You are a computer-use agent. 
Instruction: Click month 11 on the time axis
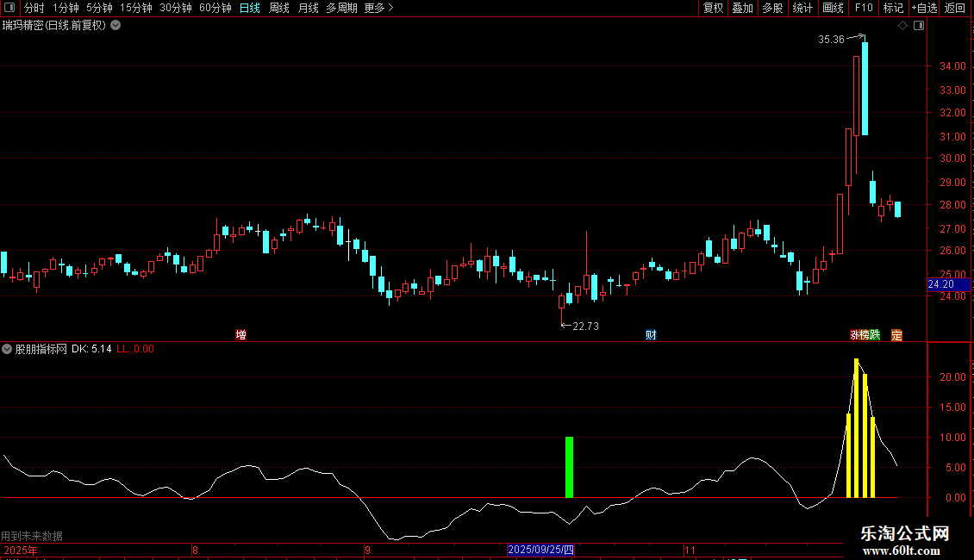tap(690, 550)
